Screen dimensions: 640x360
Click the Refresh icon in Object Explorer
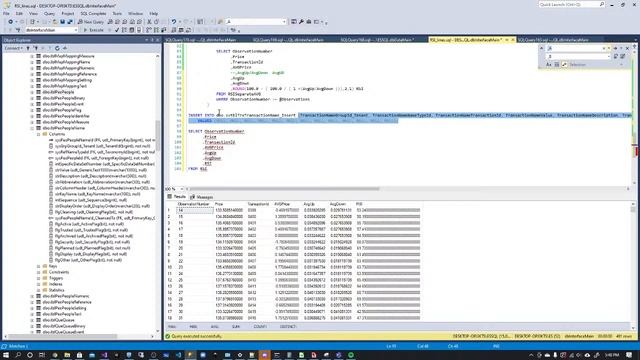coord(57,48)
